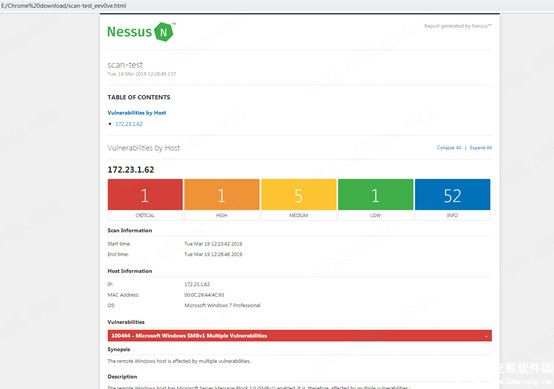Click the INFO label under blue box
The height and width of the screenshot is (389, 554).
point(452,215)
